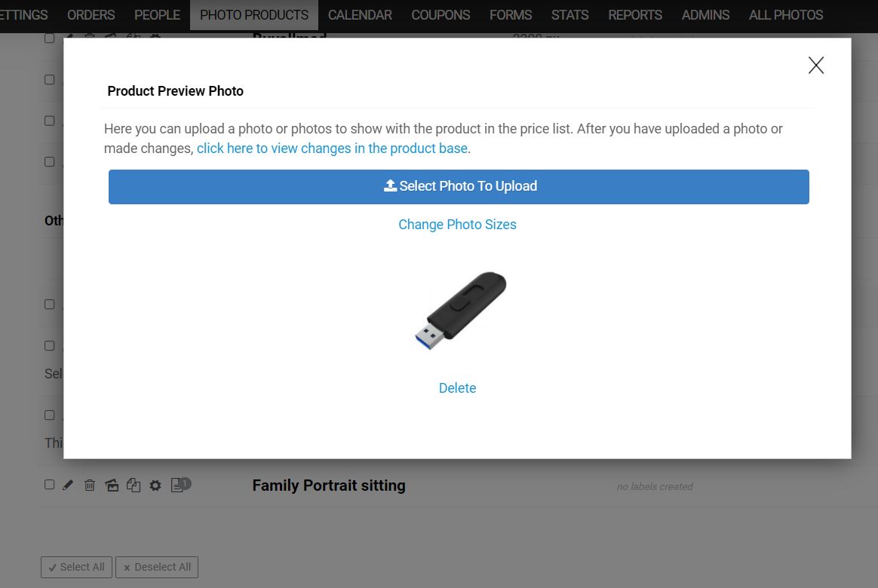Click the Deselect All button
Screen dimensions: 878x588
157,568
